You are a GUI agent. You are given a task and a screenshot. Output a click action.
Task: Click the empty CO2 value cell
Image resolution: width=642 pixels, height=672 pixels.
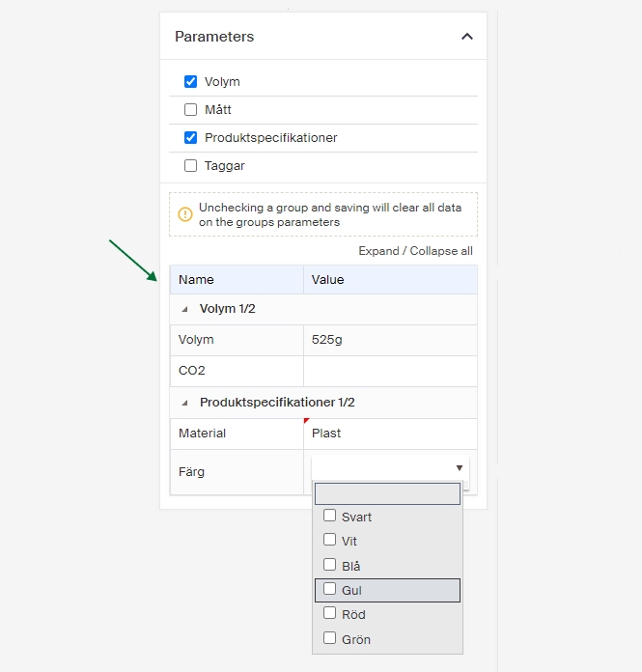(389, 371)
